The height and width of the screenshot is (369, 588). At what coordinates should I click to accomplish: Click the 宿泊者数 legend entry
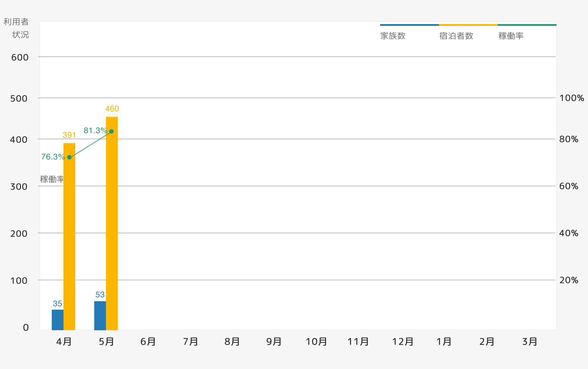pos(456,36)
